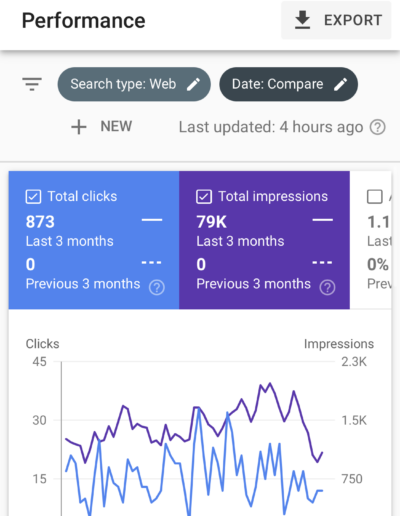
Task: Select the partially visible third metric card
Action: click(x=371, y=240)
